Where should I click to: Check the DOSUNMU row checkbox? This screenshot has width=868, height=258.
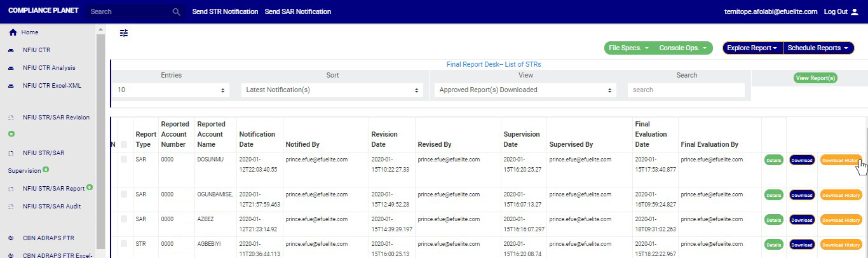click(x=125, y=160)
